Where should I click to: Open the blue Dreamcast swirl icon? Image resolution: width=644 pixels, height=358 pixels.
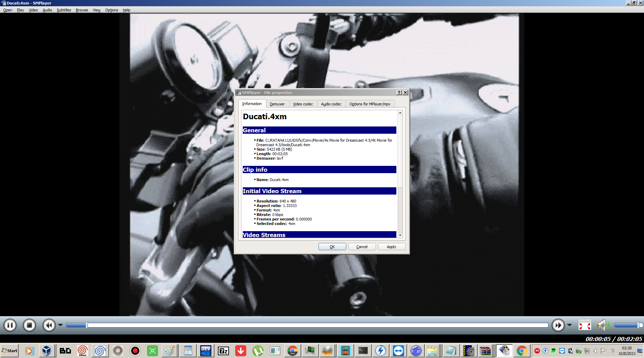pos(100,351)
